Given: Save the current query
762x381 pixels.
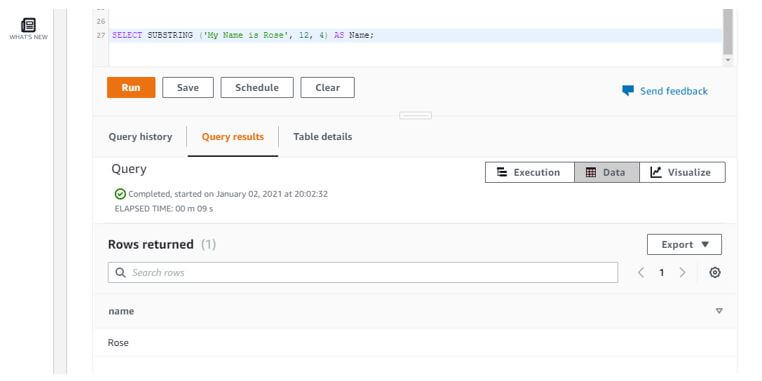Looking at the screenshot, I should [188, 87].
